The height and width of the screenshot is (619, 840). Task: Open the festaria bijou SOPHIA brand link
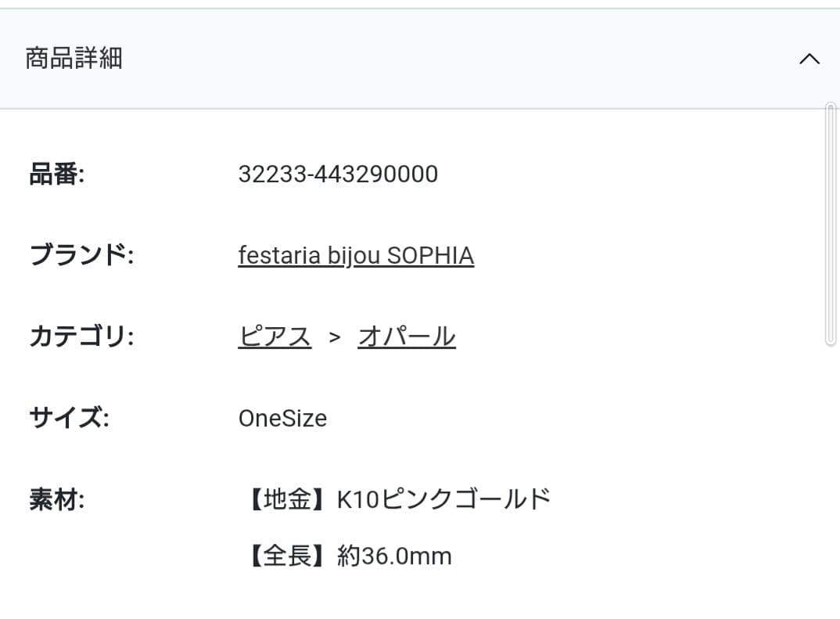(x=356, y=256)
